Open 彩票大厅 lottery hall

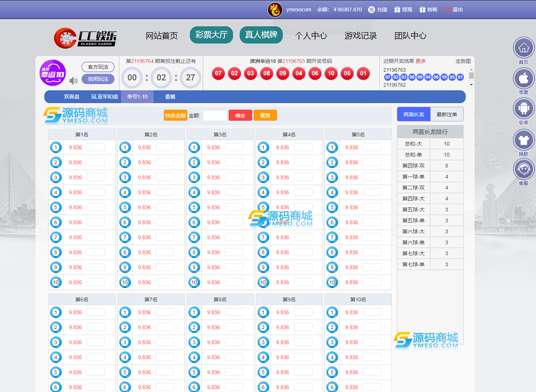pos(212,35)
